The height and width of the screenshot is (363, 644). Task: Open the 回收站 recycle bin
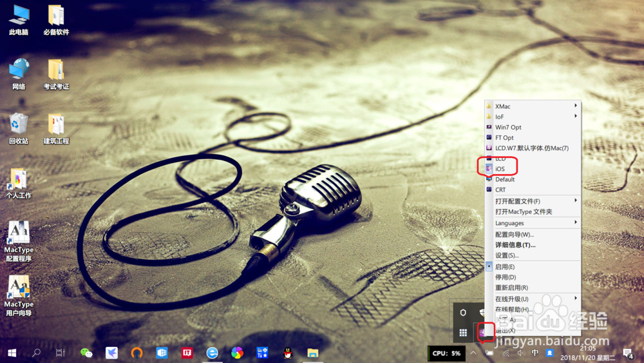(x=19, y=129)
